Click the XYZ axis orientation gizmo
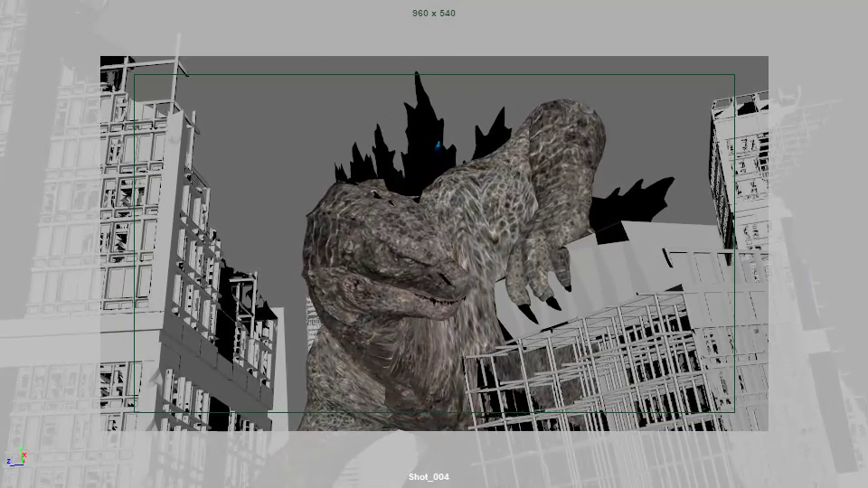Screen dimensions: 868x488 (15, 457)
